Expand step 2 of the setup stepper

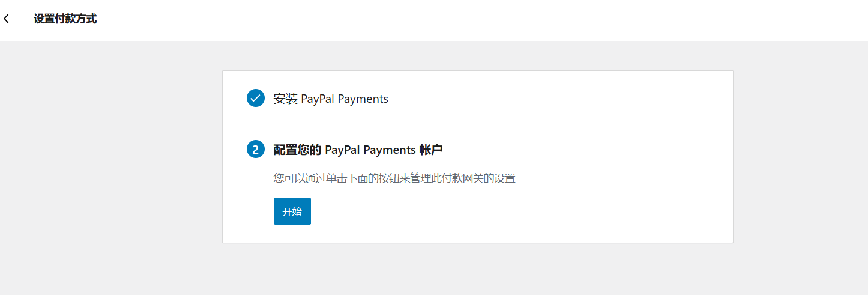coord(358,150)
